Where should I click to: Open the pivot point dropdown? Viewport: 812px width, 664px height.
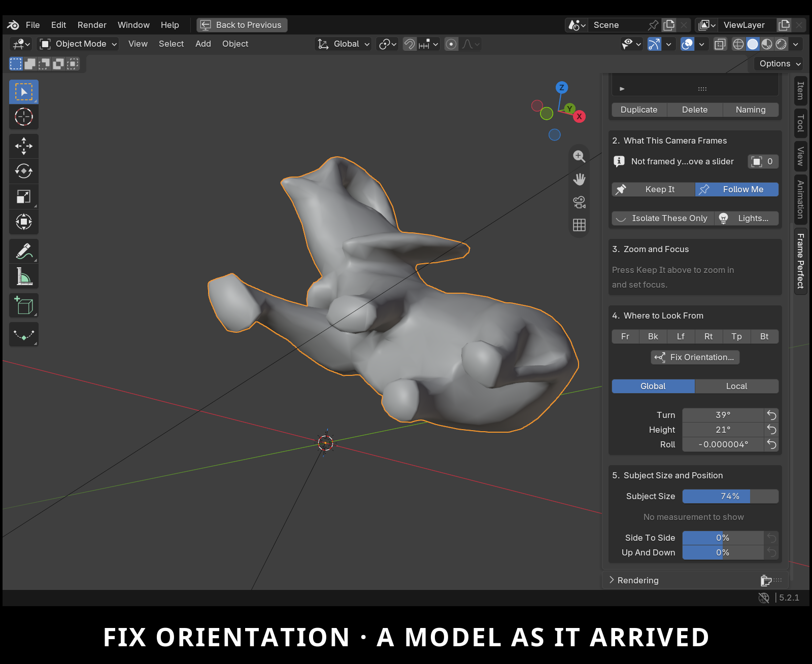click(388, 44)
